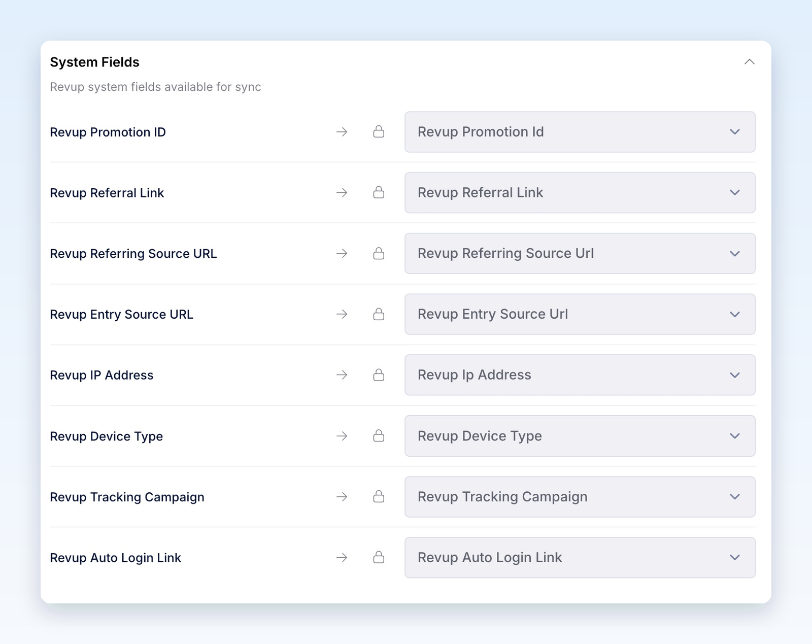This screenshot has width=812, height=644.
Task: Click lock icon for Revup Referral Link
Action: 379,192
